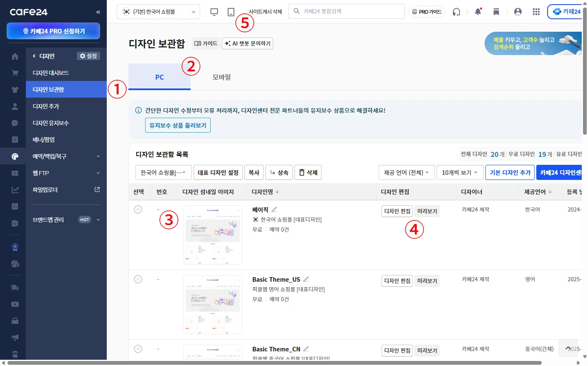Open the 베이직 design thumbnail image
Screen dimensions: 588x366
[213, 235]
